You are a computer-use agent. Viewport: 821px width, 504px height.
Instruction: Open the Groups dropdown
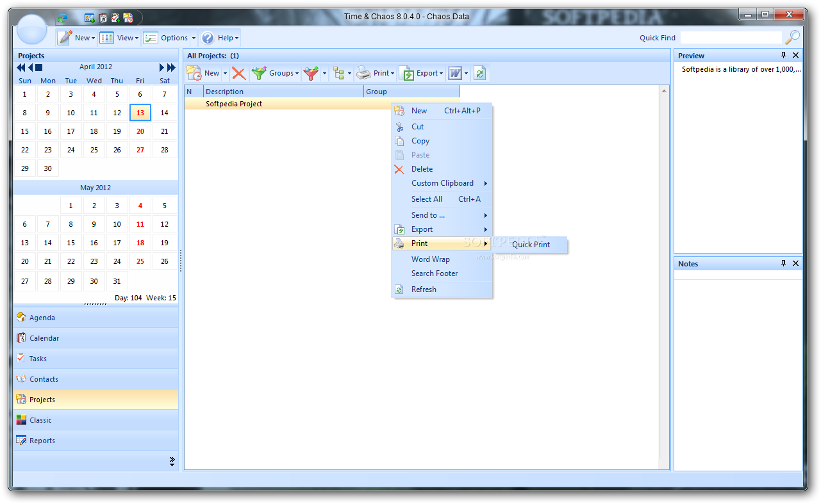(x=275, y=74)
